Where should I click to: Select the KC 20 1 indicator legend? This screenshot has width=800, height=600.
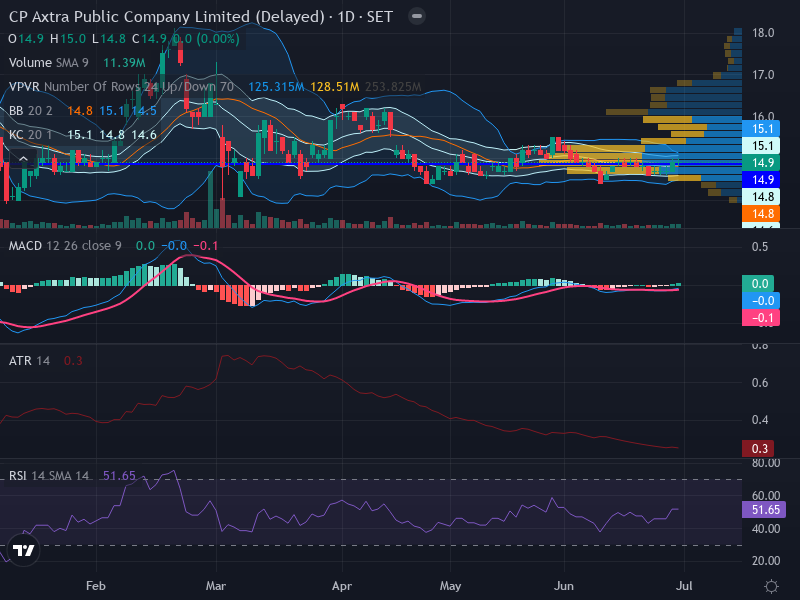(31, 135)
